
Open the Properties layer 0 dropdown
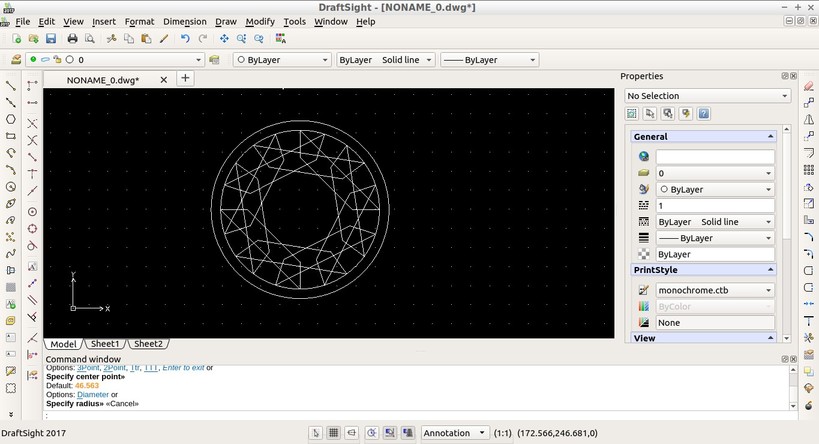[x=715, y=173]
